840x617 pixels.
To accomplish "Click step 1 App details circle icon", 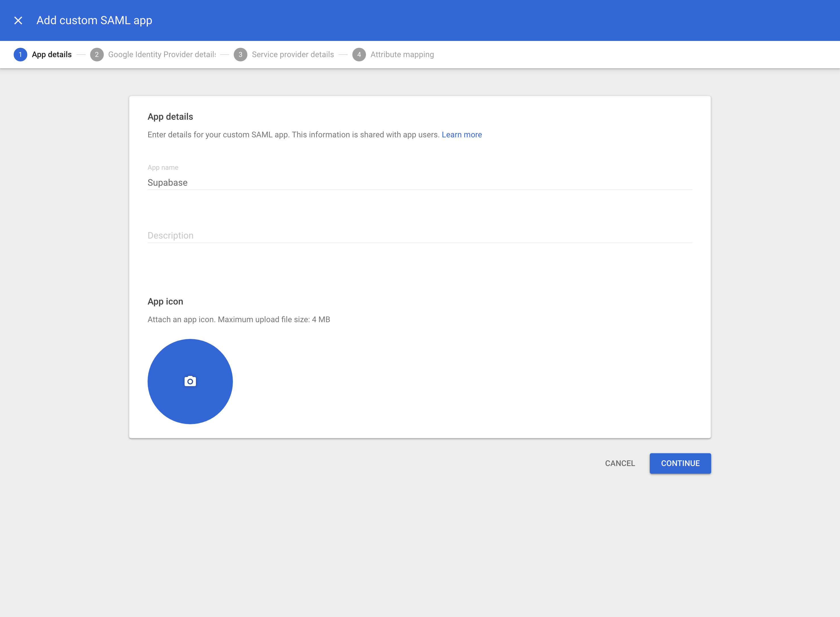I will coord(20,54).
